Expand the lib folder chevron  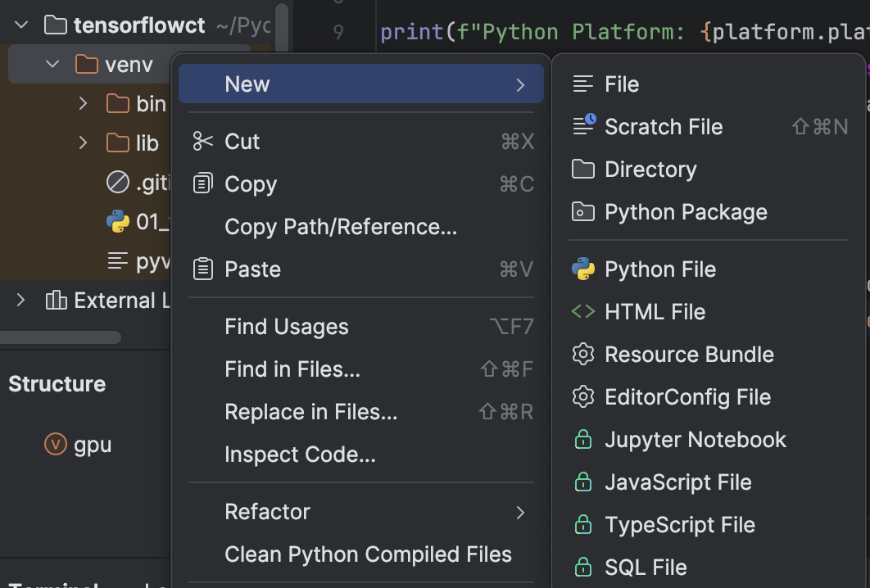click(83, 143)
